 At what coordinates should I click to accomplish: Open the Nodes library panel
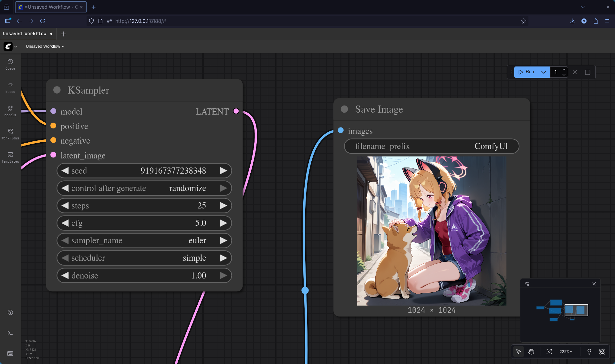point(10,87)
